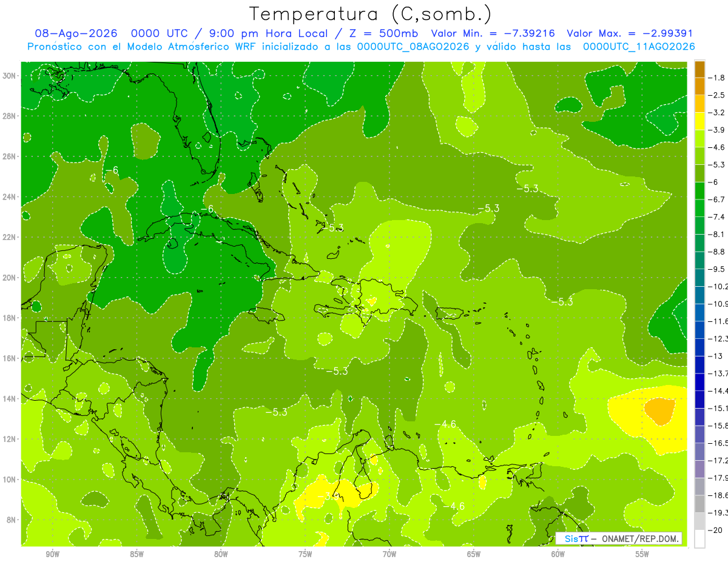Screen dimensions: 728x562
Task: Click the end time "0000UTC_11AGO2026"
Action: tap(639, 47)
